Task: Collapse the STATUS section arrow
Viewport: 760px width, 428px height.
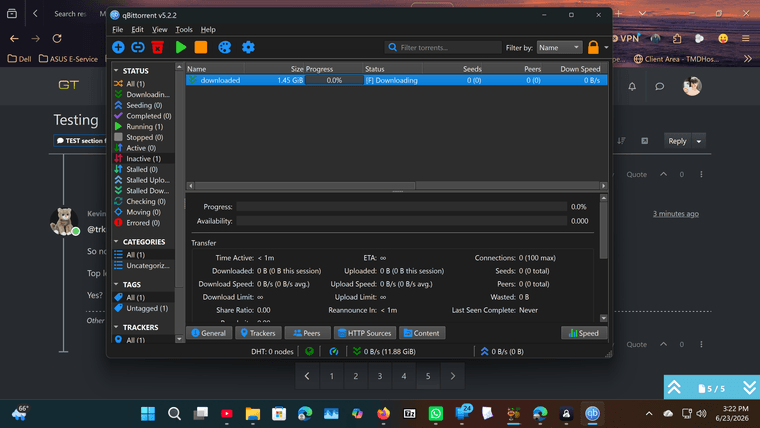Action: coord(116,71)
